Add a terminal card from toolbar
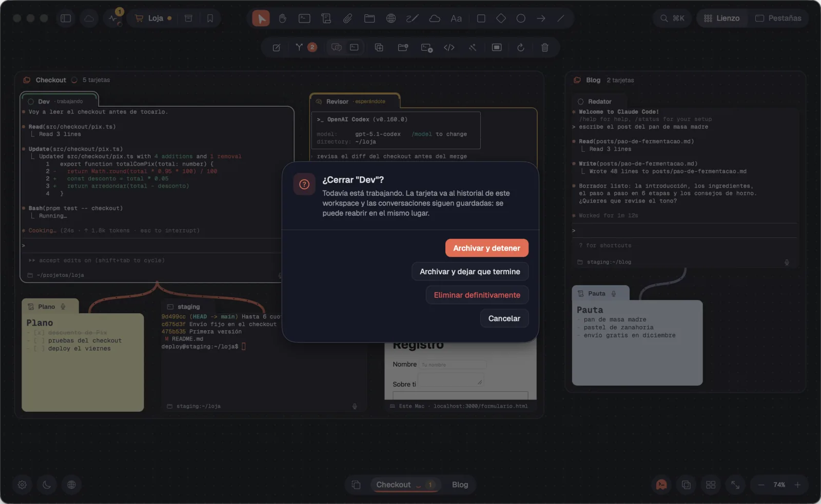The width and height of the screenshot is (821, 504). coord(304,18)
